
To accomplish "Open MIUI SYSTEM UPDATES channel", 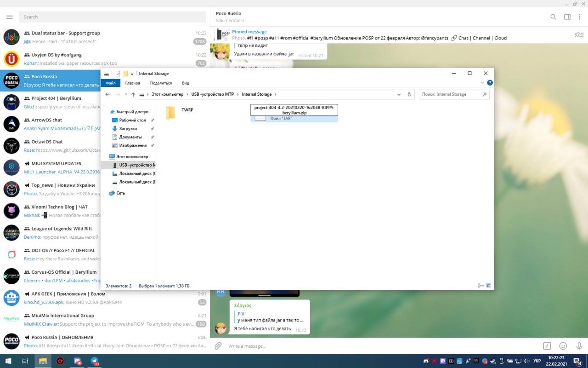I will (x=51, y=167).
